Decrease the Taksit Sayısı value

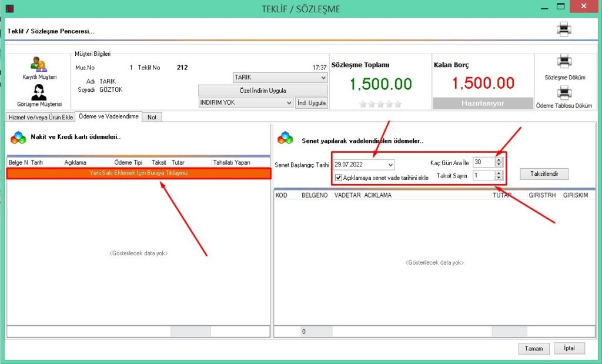[x=499, y=178]
